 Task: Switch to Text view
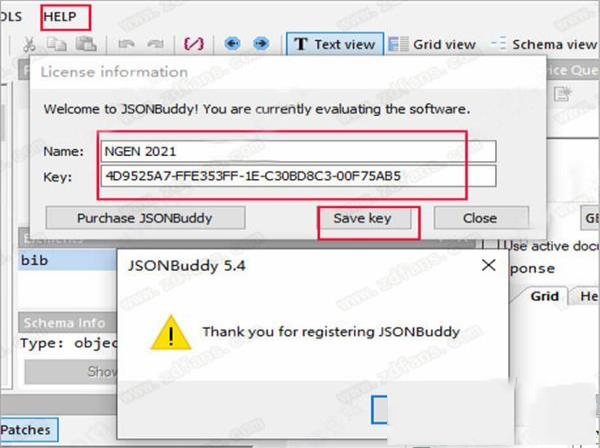335,44
